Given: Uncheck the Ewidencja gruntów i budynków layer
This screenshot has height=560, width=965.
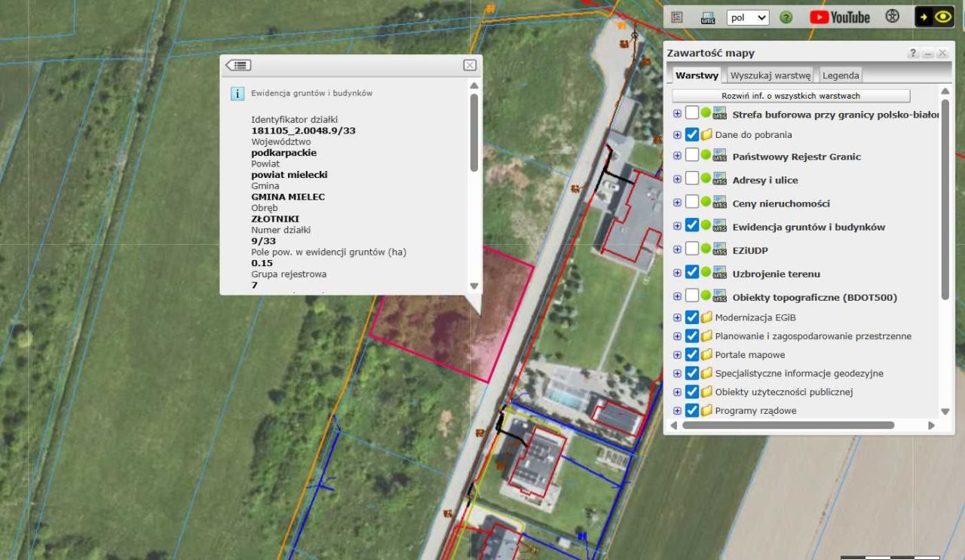Looking at the screenshot, I should (x=692, y=226).
